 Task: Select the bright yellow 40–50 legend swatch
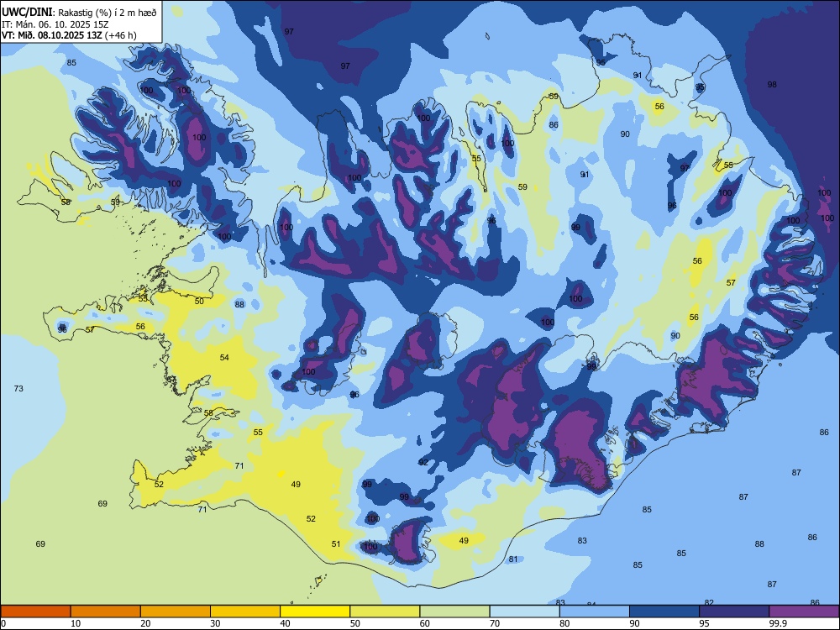click(x=315, y=612)
